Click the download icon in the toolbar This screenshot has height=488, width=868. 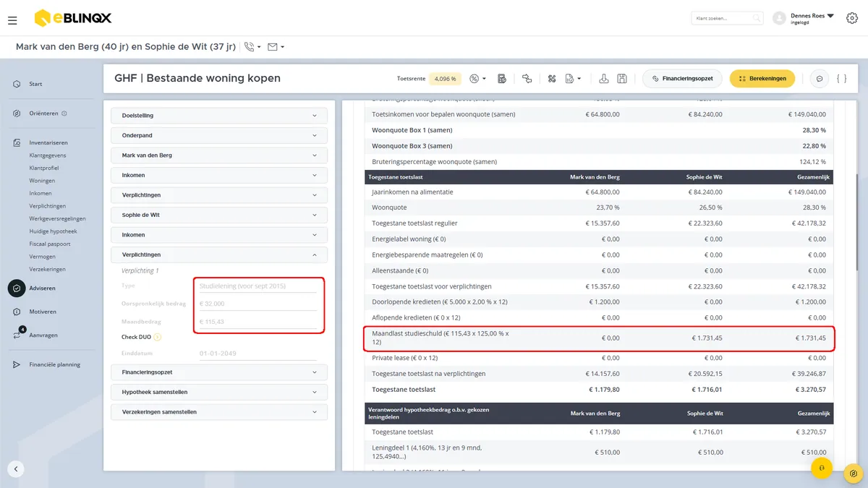(603, 79)
